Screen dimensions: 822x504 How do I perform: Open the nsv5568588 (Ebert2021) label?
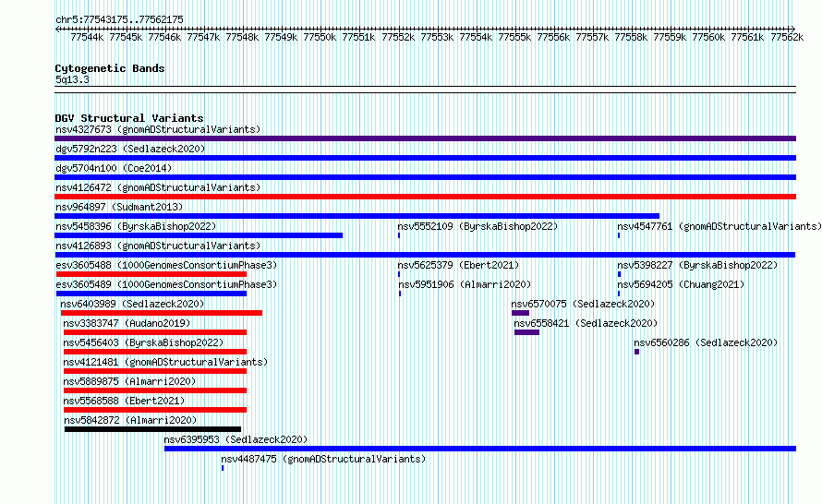click(x=124, y=401)
